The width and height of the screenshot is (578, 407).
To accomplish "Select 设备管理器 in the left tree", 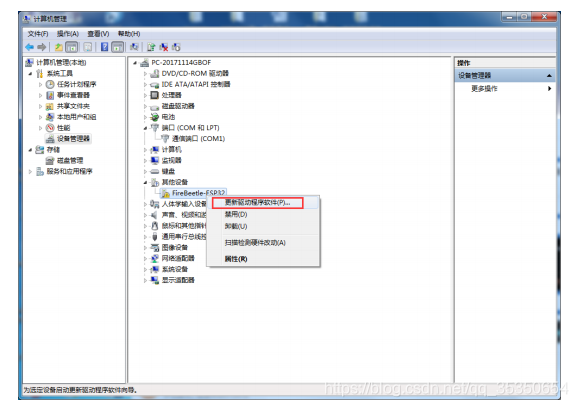I will (73, 139).
